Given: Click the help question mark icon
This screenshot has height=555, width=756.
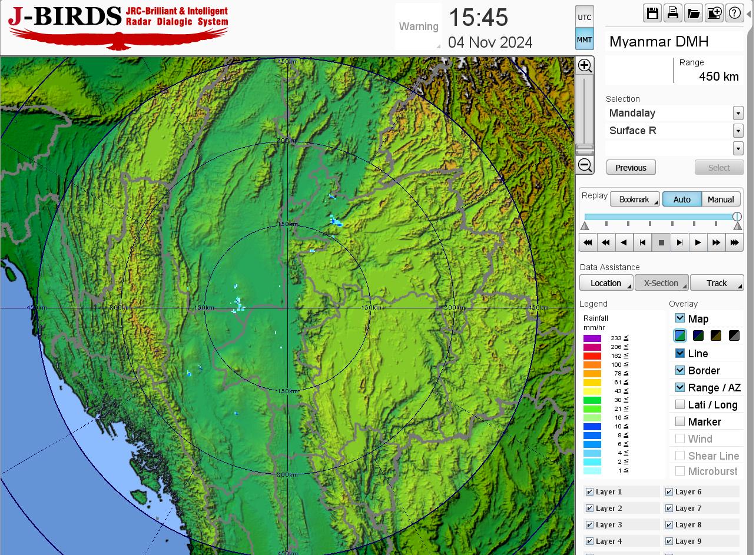Looking at the screenshot, I should pos(735,13).
